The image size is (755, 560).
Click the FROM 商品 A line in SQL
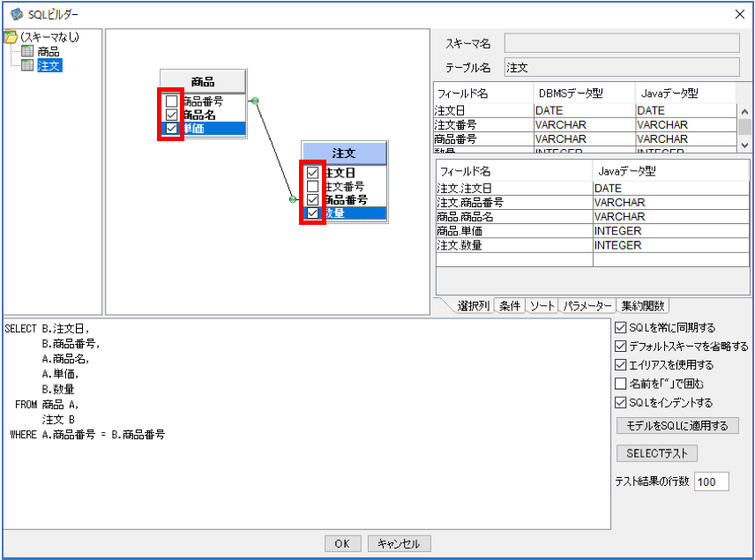47,405
